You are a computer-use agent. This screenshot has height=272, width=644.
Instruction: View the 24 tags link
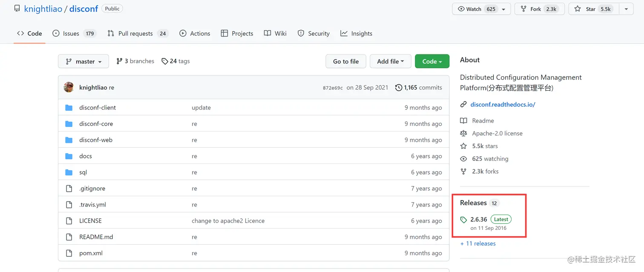click(176, 61)
